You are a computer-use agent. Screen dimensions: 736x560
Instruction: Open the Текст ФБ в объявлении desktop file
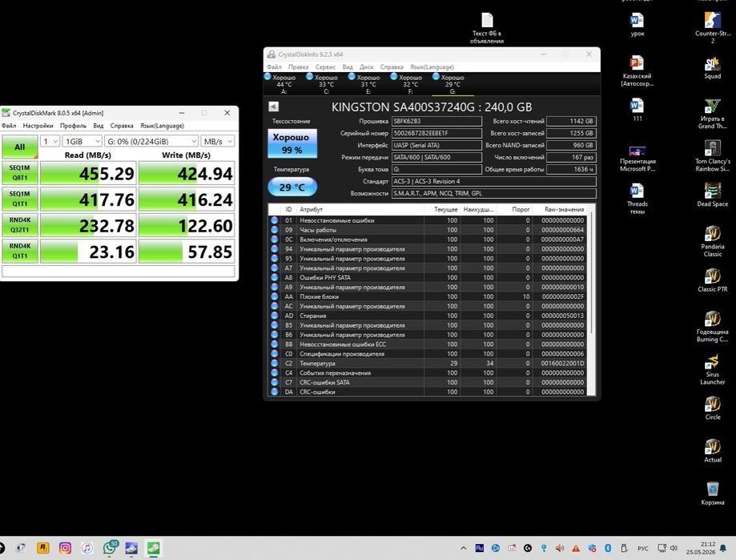pos(487,28)
